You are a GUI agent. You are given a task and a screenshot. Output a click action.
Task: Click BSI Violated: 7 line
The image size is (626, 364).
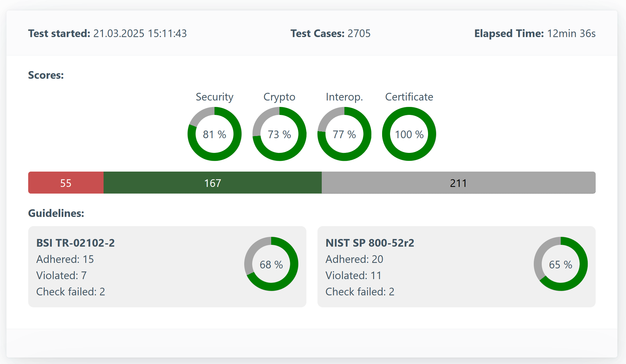click(61, 275)
